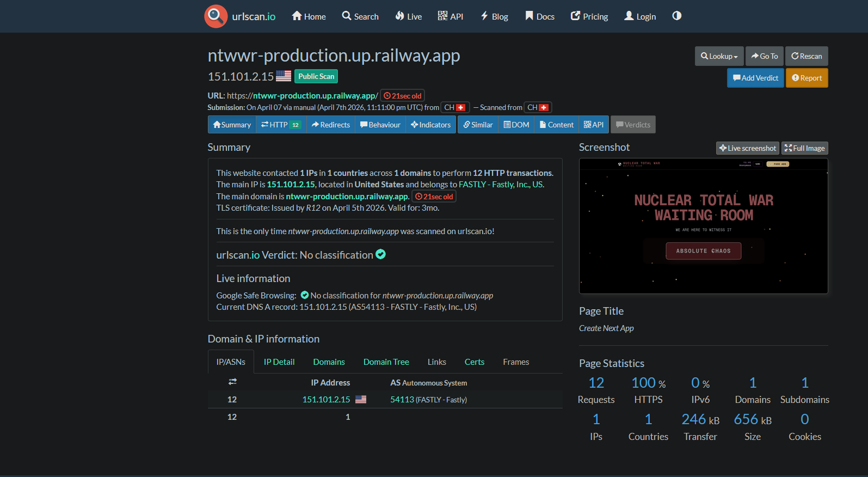Click the 21sec old badge after main domain
Image resolution: width=868 pixels, height=477 pixels.
[434, 197]
